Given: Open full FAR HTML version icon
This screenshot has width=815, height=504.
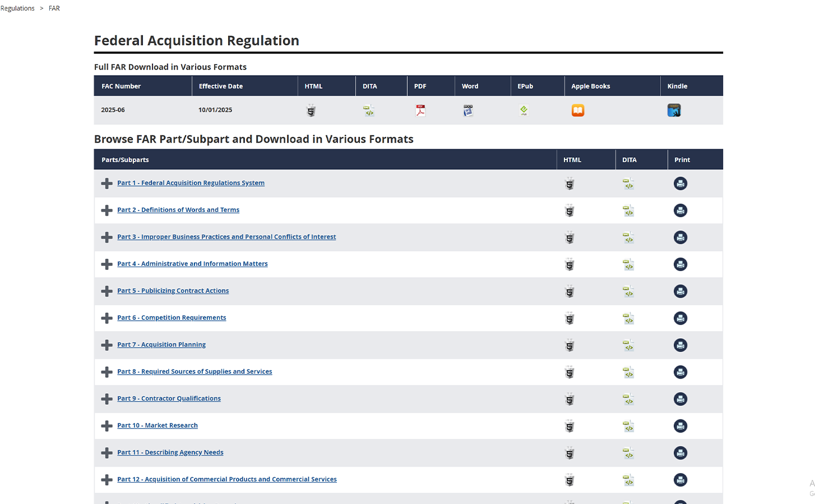Looking at the screenshot, I should (311, 110).
